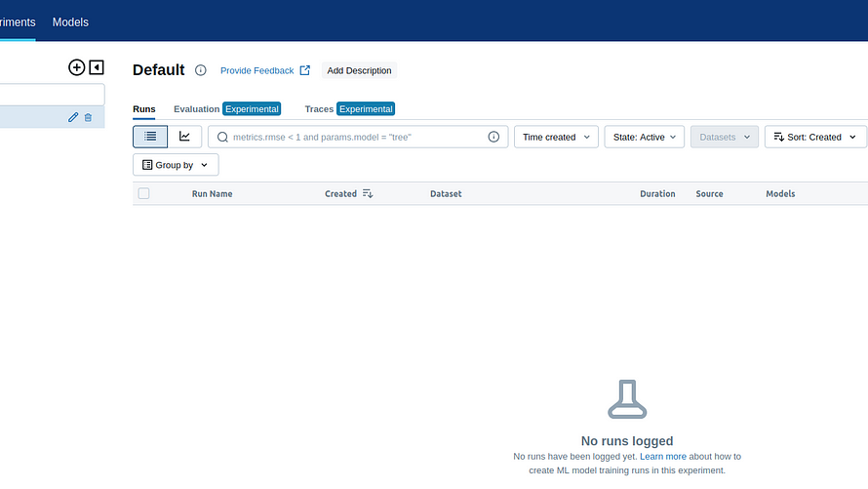Image resolution: width=868 pixels, height=489 pixels.
Task: Switch to the Evaluation tab
Action: click(197, 109)
